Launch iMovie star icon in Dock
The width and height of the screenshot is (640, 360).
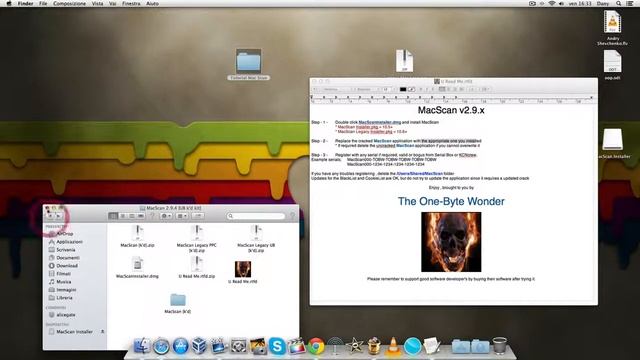[x=354, y=346]
